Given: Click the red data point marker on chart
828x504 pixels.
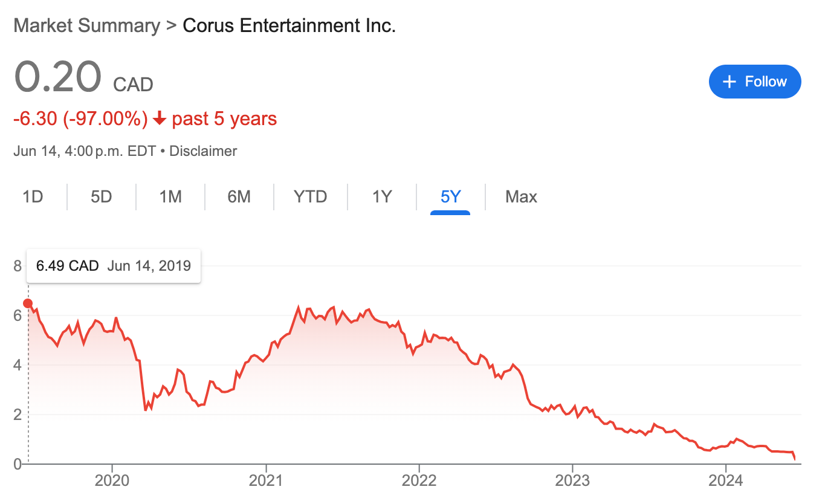Looking at the screenshot, I should [x=28, y=303].
